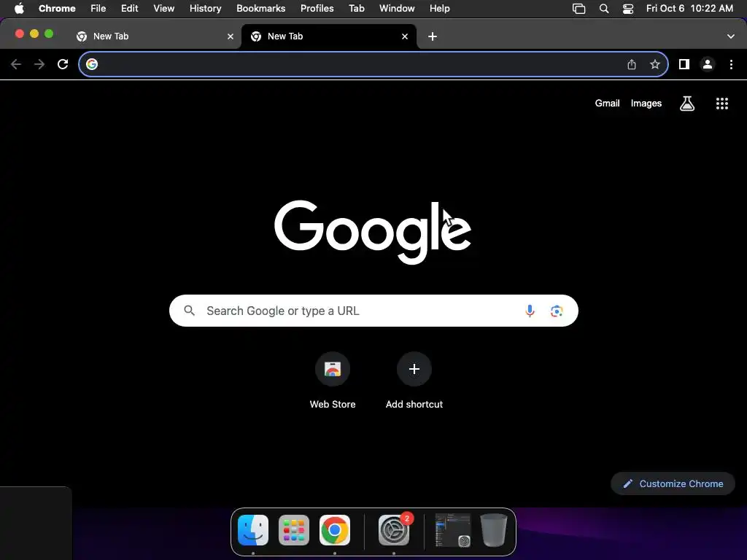Open Search Labs flask icon
Screen dimensions: 747x560
point(687,104)
